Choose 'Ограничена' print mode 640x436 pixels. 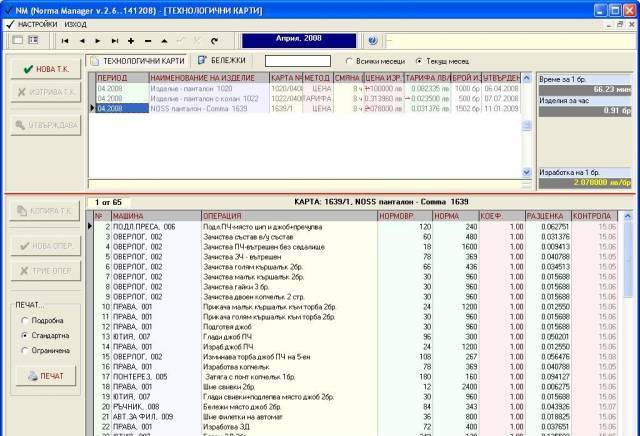[24, 350]
